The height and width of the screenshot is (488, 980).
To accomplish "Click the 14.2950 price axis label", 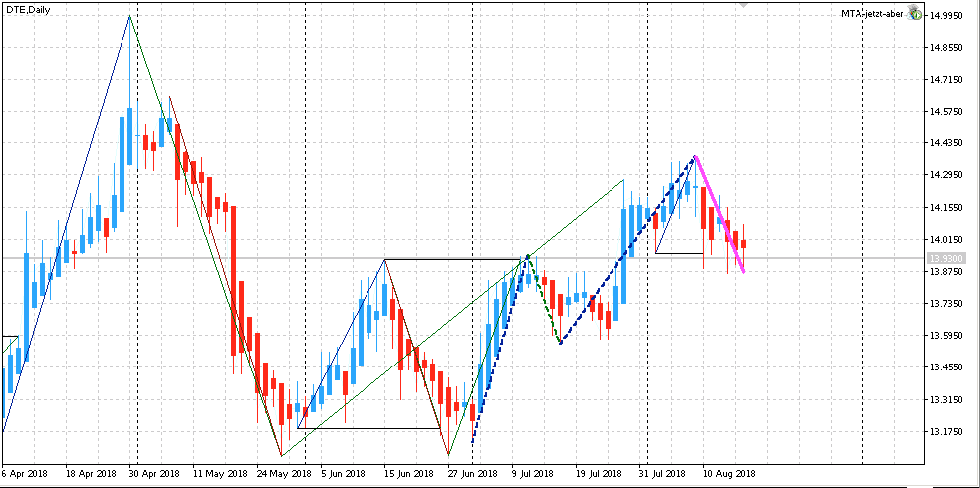I will point(946,175).
